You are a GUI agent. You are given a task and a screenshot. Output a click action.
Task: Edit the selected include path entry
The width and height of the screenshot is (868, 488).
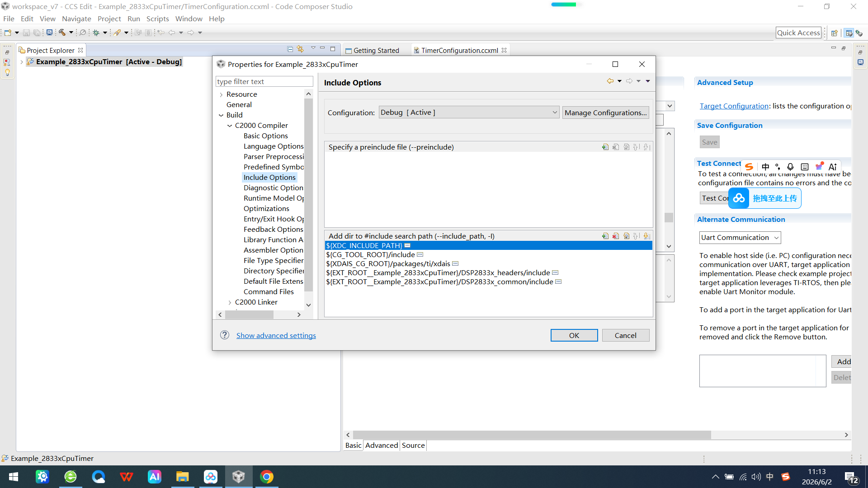(x=626, y=236)
